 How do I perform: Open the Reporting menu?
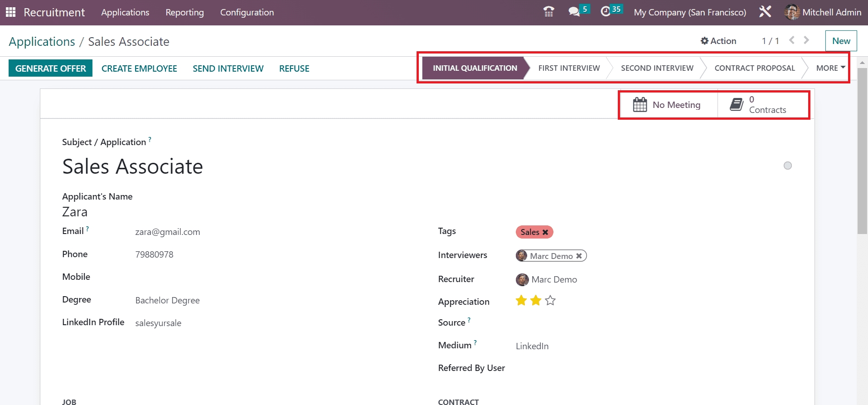[x=184, y=12]
